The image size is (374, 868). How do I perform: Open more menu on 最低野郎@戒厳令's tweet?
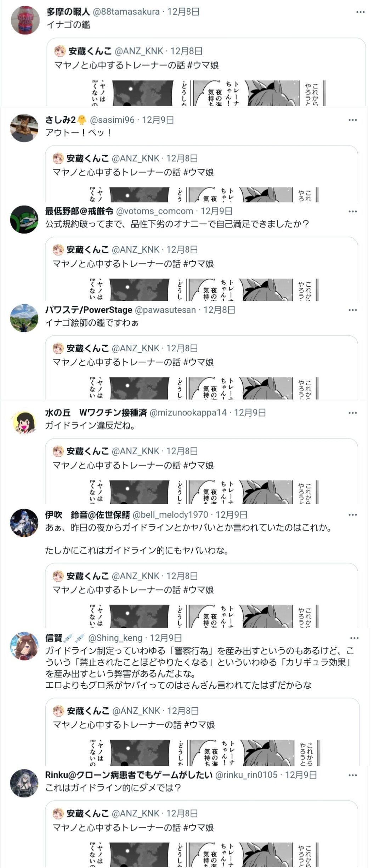click(x=352, y=211)
